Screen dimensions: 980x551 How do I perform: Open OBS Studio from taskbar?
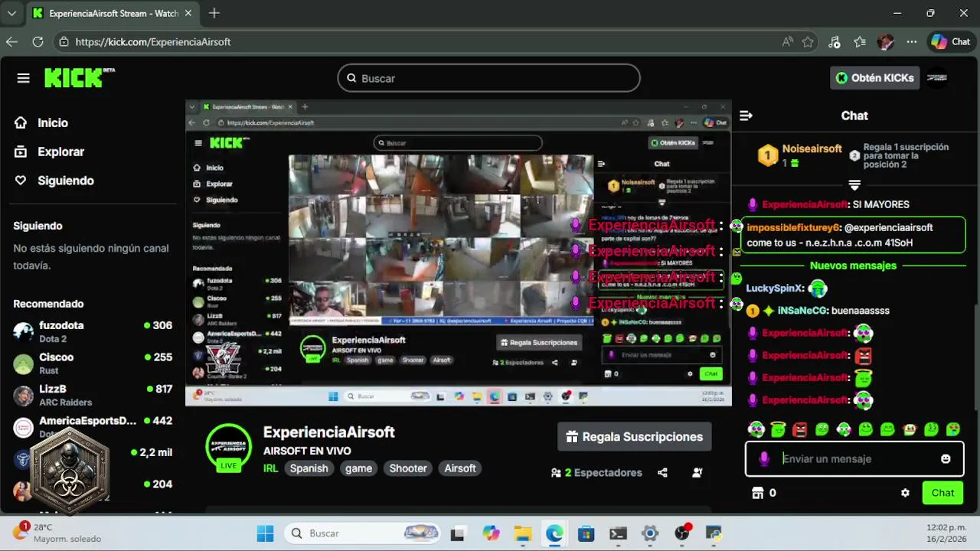coord(682,533)
